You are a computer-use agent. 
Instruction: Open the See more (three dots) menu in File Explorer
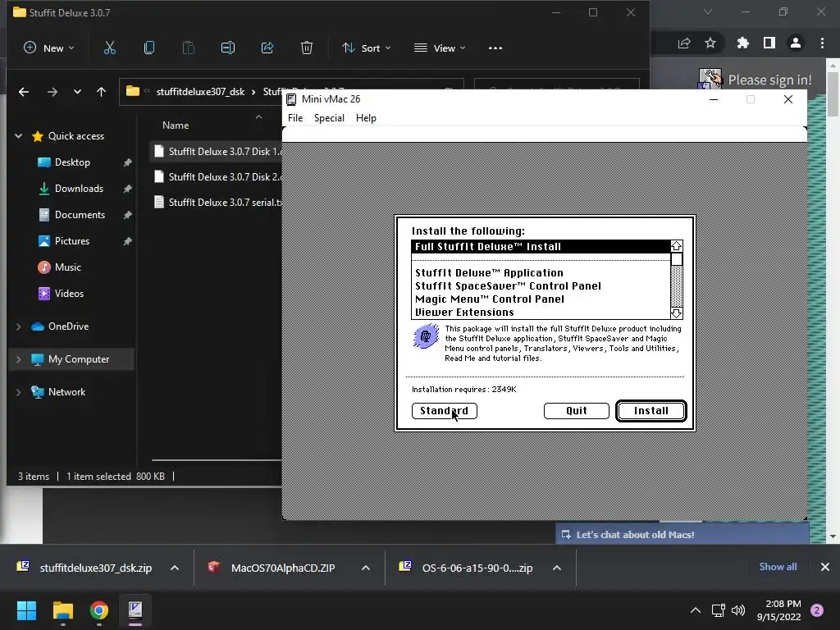[495, 48]
